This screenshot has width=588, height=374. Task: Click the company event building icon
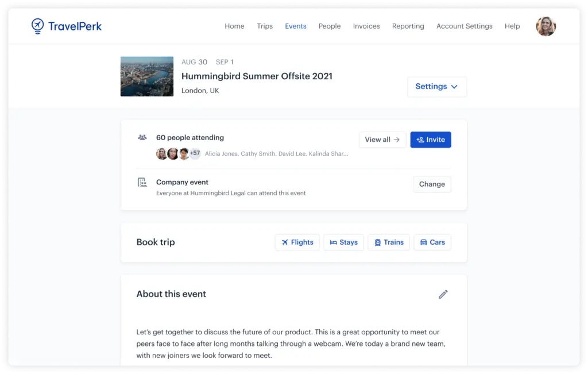point(142,182)
